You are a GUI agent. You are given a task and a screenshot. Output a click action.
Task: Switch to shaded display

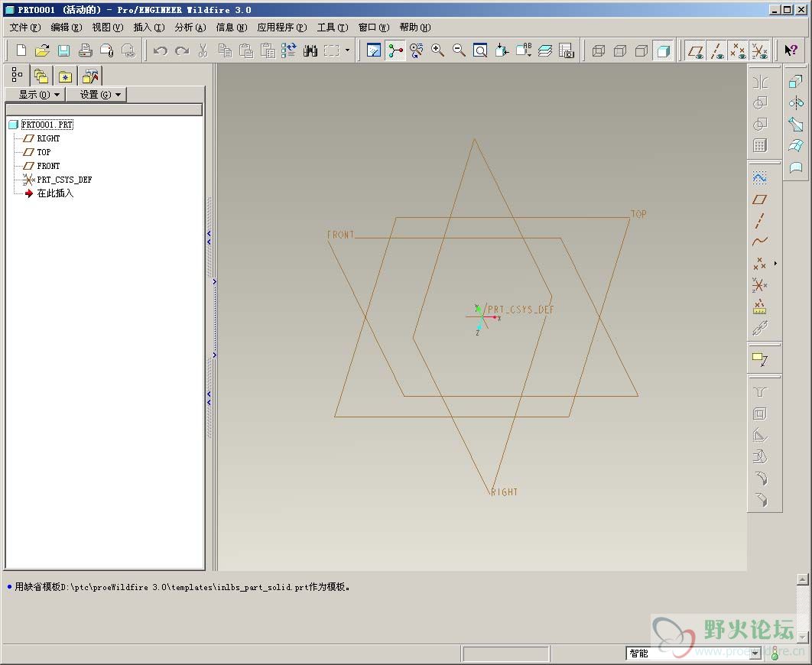coord(664,50)
